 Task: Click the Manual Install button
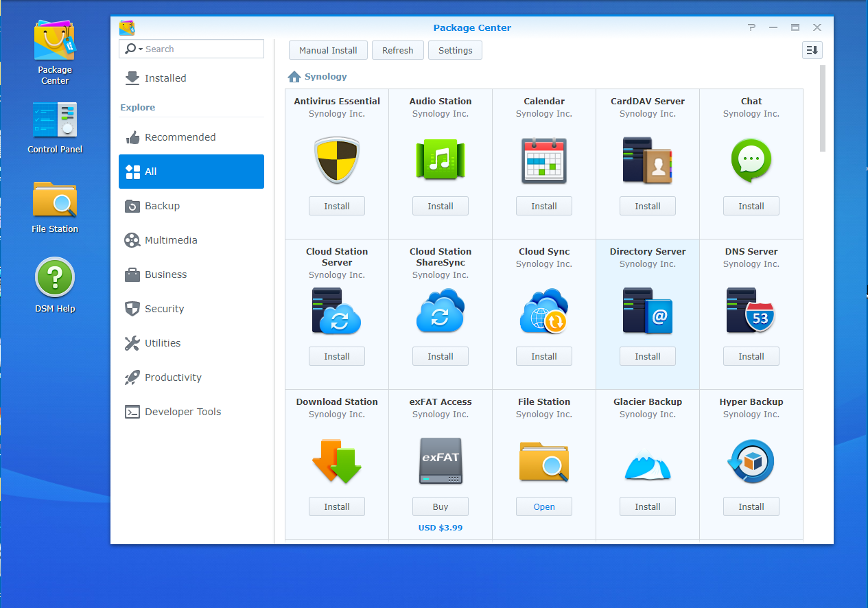328,50
